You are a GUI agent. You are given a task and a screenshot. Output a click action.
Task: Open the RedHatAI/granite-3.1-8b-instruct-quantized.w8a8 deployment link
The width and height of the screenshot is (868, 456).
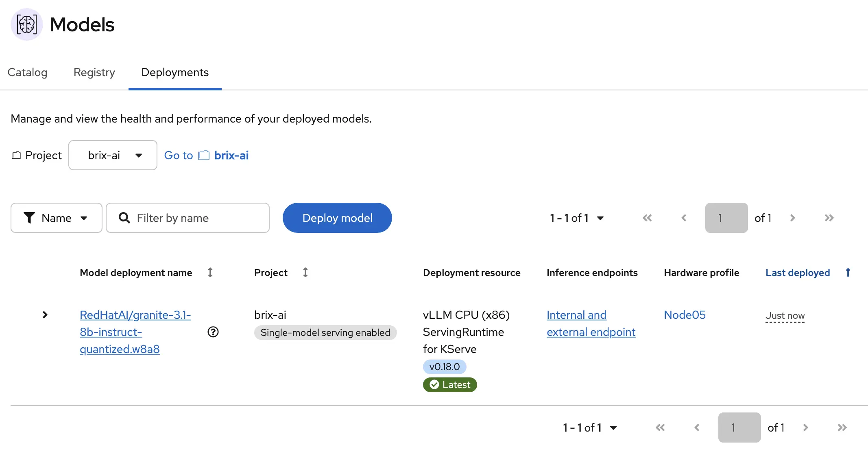click(x=135, y=332)
